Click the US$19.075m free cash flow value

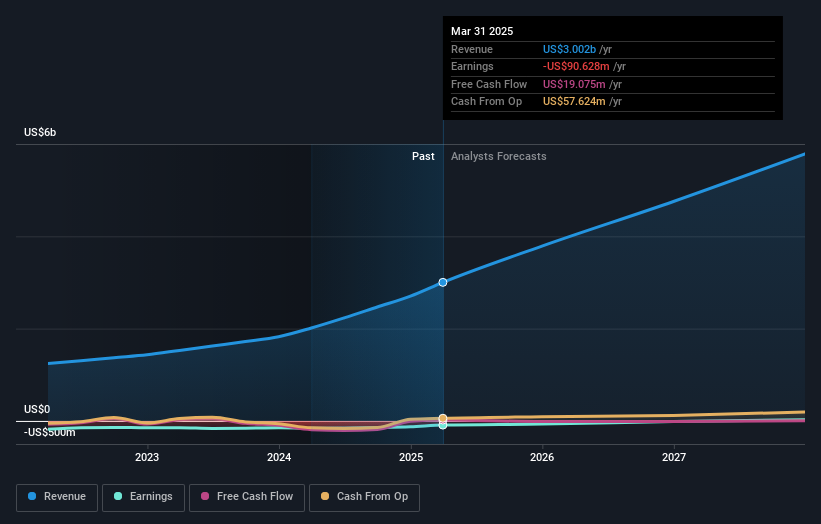[x=574, y=84]
